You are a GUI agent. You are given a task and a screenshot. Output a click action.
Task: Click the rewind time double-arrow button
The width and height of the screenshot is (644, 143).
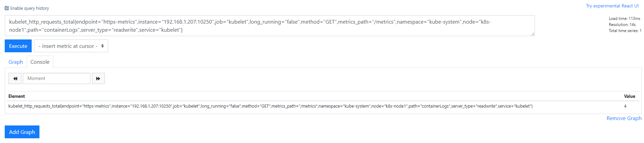[15, 78]
